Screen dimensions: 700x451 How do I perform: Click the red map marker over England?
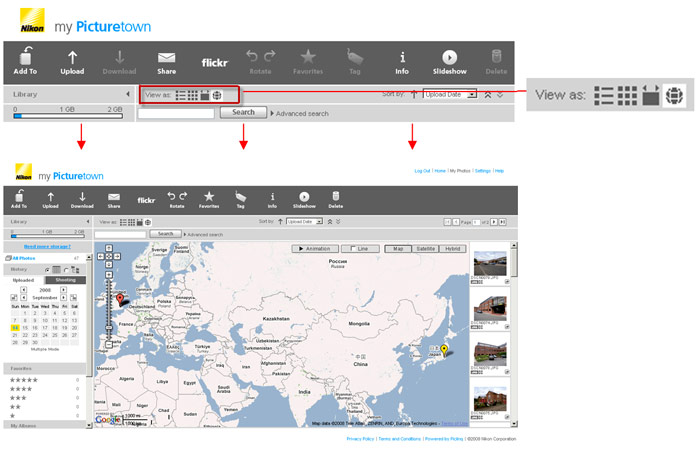pos(120,300)
